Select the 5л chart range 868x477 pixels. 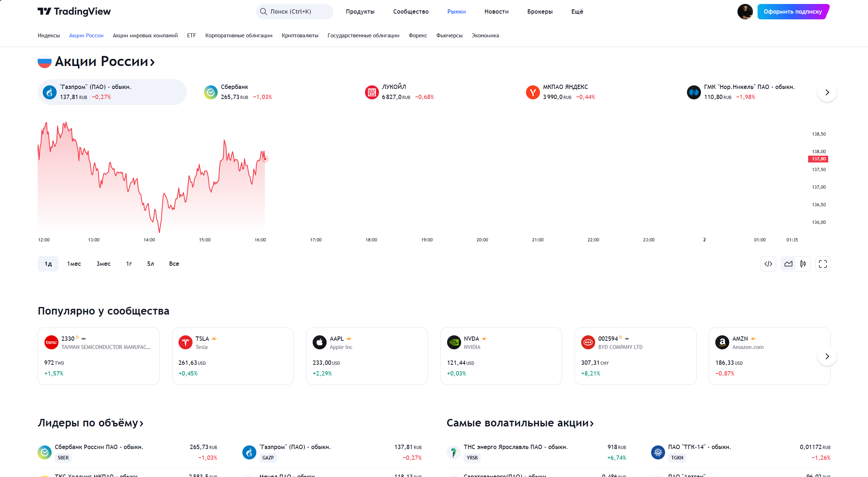click(x=151, y=264)
